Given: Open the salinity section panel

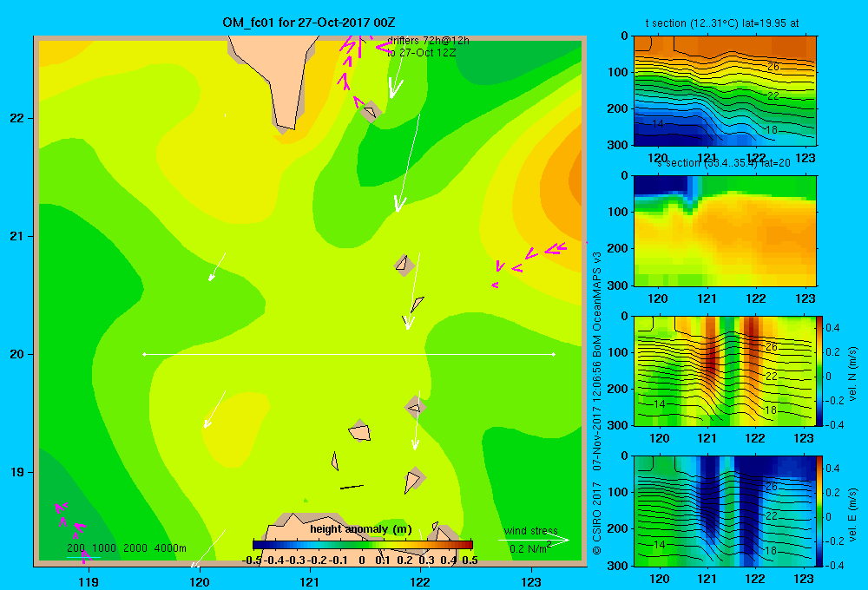Looking at the screenshot, I should tap(725, 231).
